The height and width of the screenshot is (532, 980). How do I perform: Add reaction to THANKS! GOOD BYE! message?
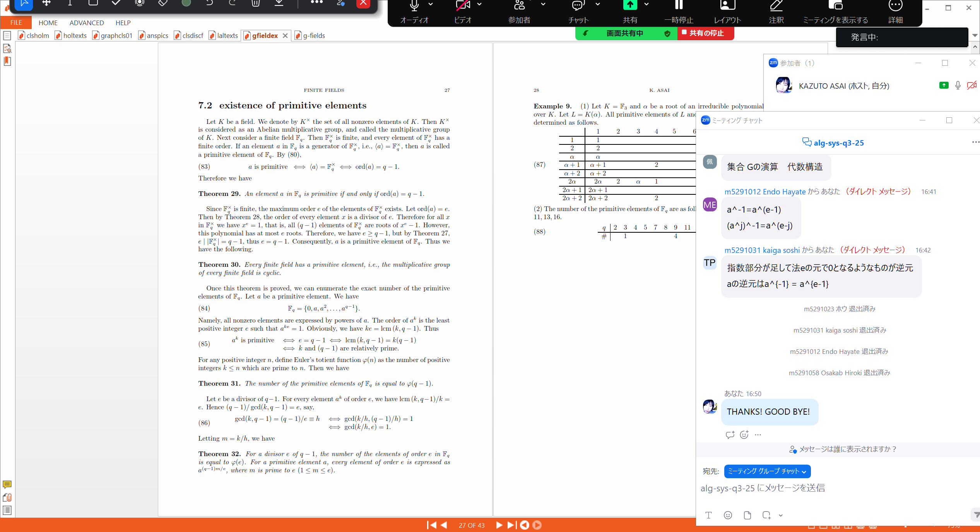(744, 434)
